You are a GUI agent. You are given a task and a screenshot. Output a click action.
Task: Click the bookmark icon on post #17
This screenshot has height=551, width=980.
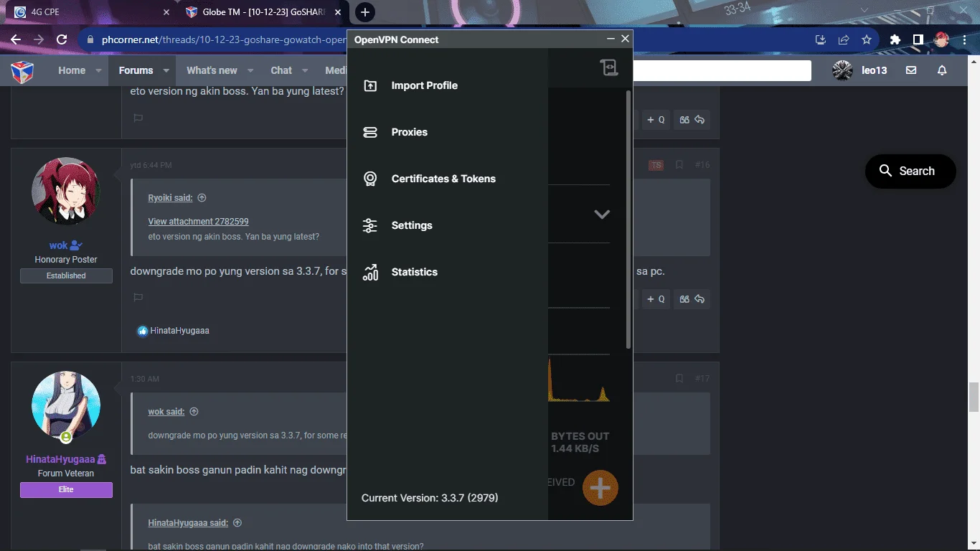679,378
